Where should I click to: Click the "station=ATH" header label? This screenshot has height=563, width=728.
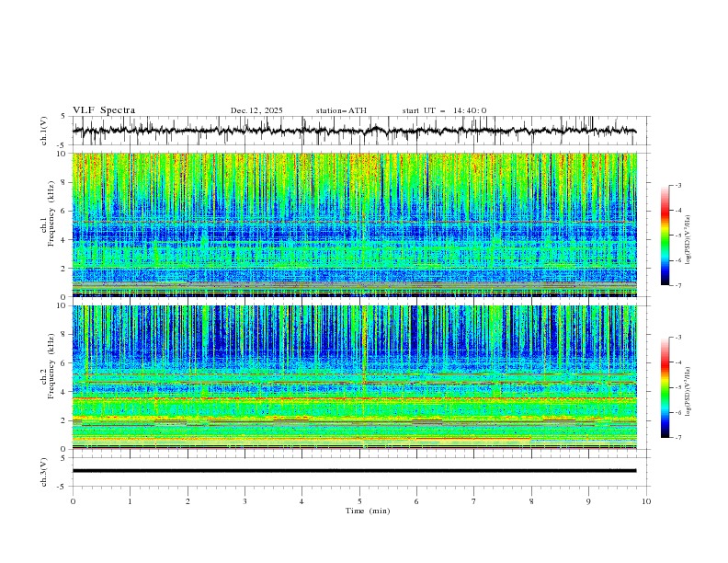point(341,110)
